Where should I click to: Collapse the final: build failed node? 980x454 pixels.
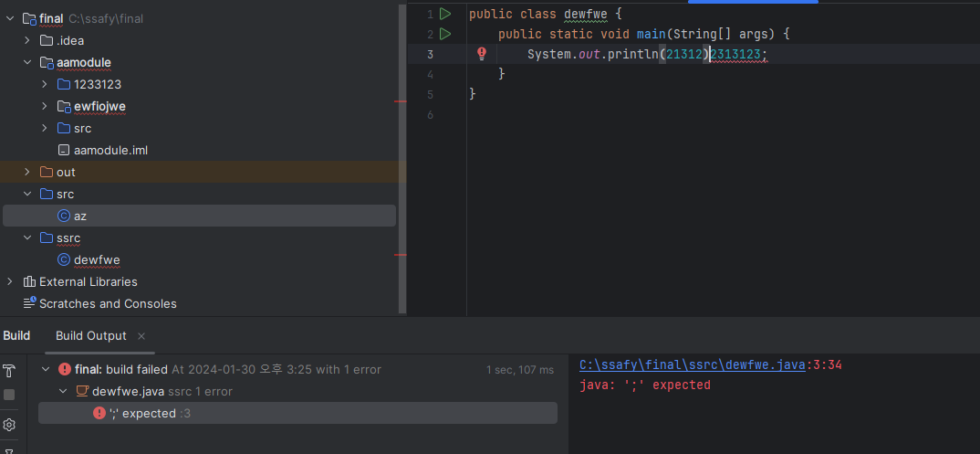point(46,370)
